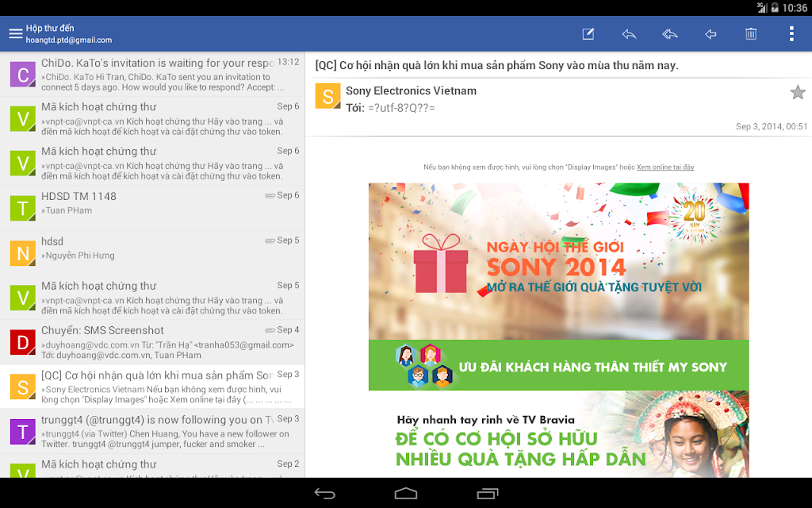Select the yellow S avatar in email list
Image resolution: width=812 pixels, height=508 pixels.
click(23, 387)
